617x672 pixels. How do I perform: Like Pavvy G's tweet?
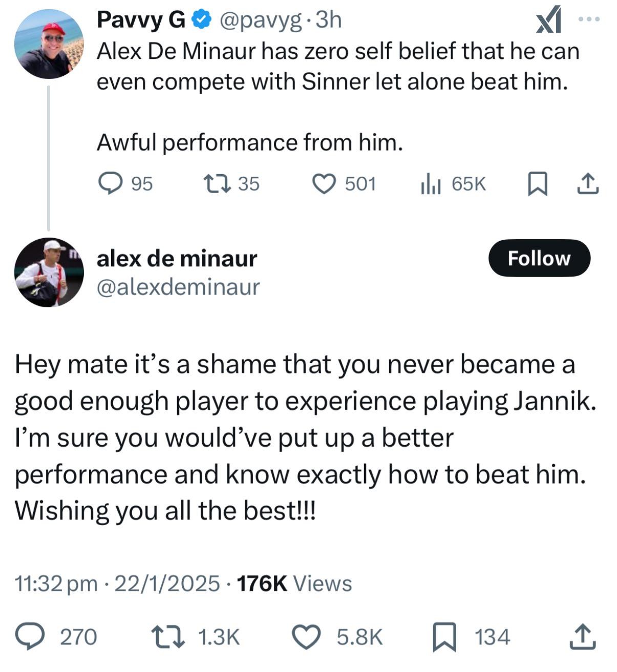(324, 183)
